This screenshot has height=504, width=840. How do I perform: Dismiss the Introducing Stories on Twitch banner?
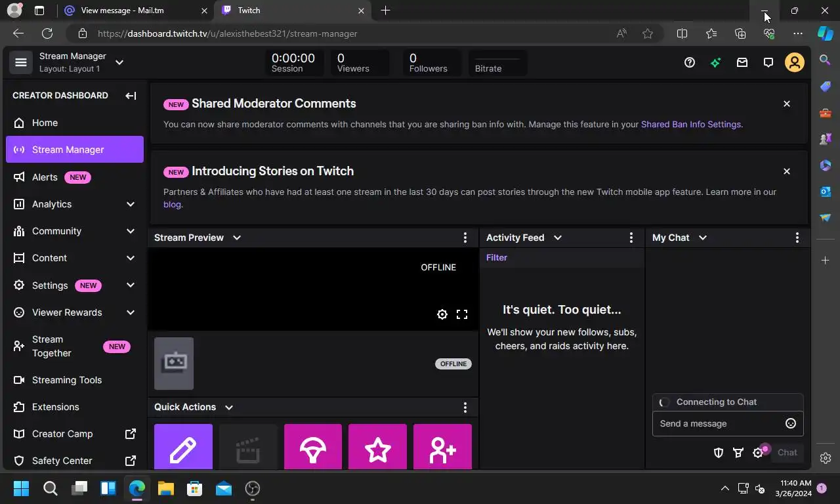(787, 171)
